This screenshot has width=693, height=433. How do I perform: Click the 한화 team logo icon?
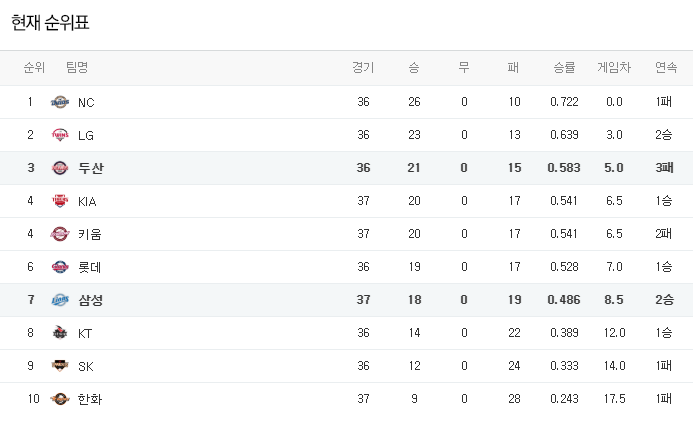(60, 399)
